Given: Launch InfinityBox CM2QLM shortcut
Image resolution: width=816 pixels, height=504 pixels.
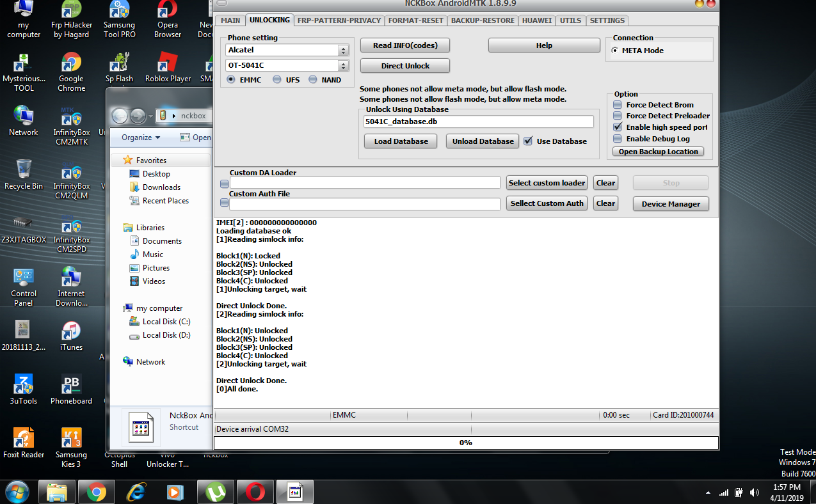Looking at the screenshot, I should pos(71,180).
